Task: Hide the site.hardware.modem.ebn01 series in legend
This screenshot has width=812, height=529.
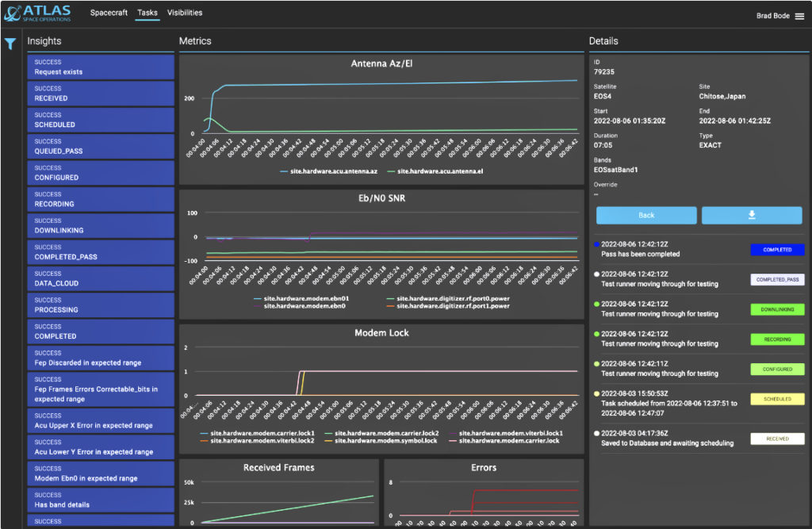Action: click(305, 298)
